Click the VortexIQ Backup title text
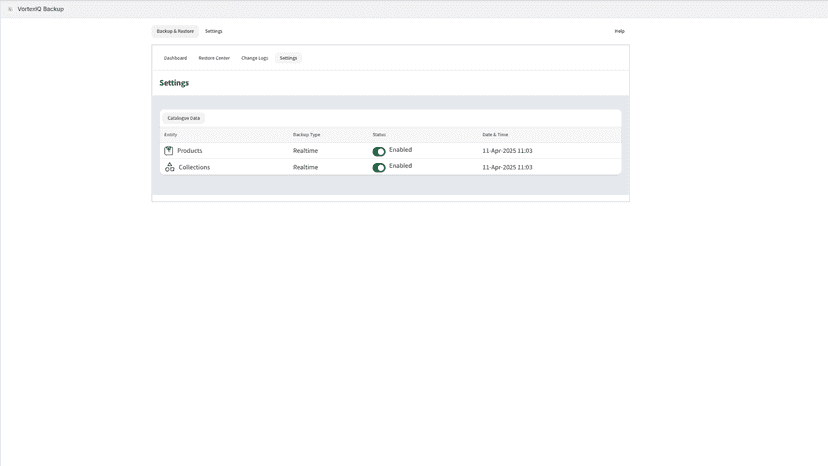828x466 pixels. 41,9
